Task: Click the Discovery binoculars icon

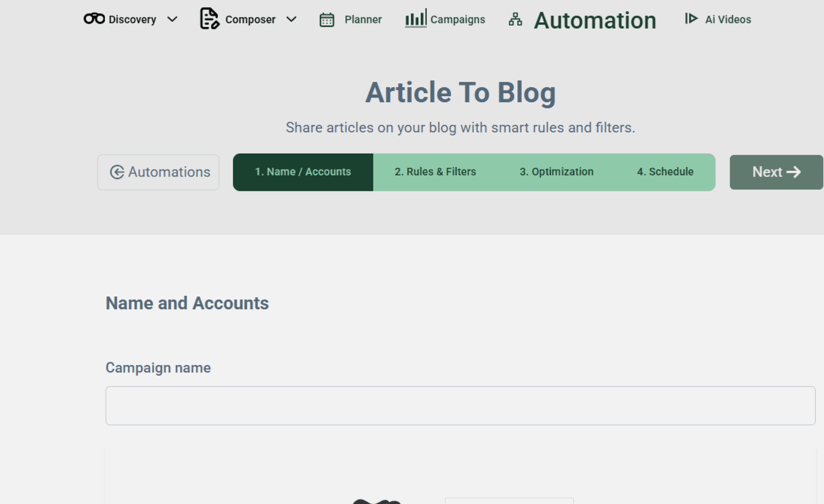Action: tap(94, 18)
